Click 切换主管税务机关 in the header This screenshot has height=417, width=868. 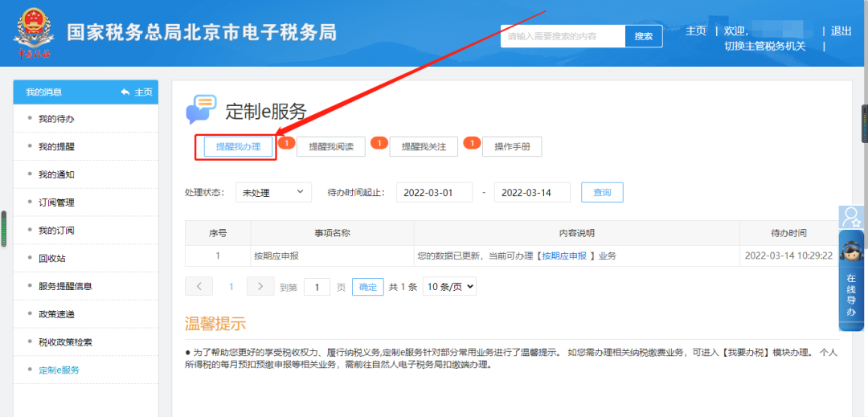point(766,47)
